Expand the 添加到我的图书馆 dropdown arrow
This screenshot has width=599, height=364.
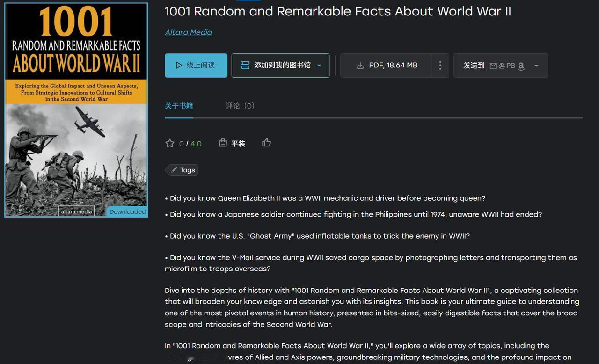[x=319, y=66]
